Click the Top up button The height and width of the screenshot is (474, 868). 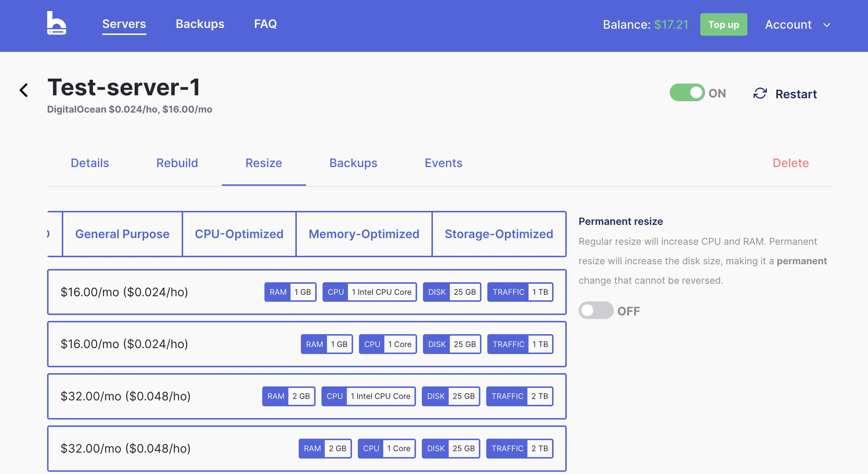(x=723, y=25)
